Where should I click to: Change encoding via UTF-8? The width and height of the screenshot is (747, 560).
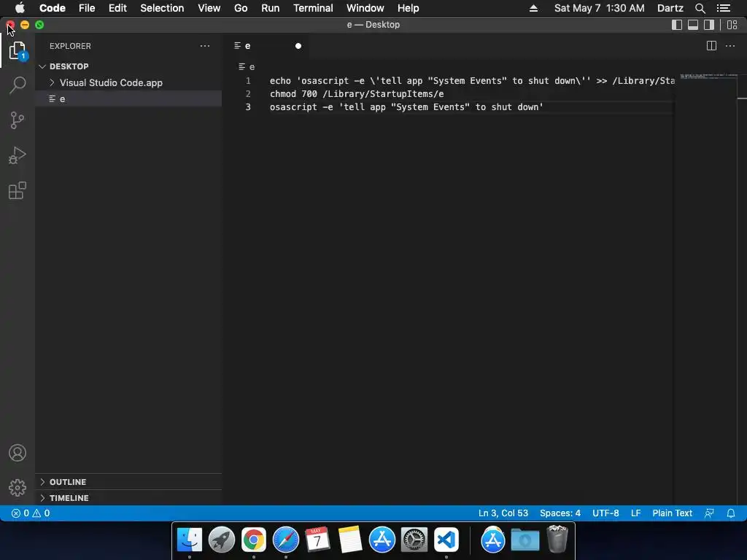click(x=605, y=513)
